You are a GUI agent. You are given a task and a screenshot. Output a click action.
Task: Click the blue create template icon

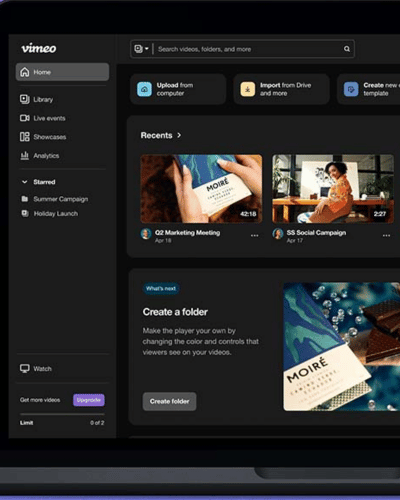coord(351,89)
